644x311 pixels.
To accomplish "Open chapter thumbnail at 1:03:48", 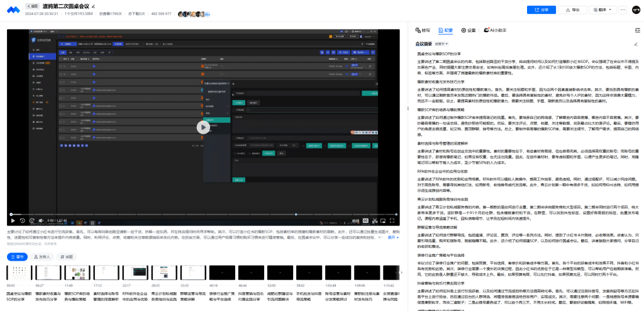I will click(x=338, y=273).
